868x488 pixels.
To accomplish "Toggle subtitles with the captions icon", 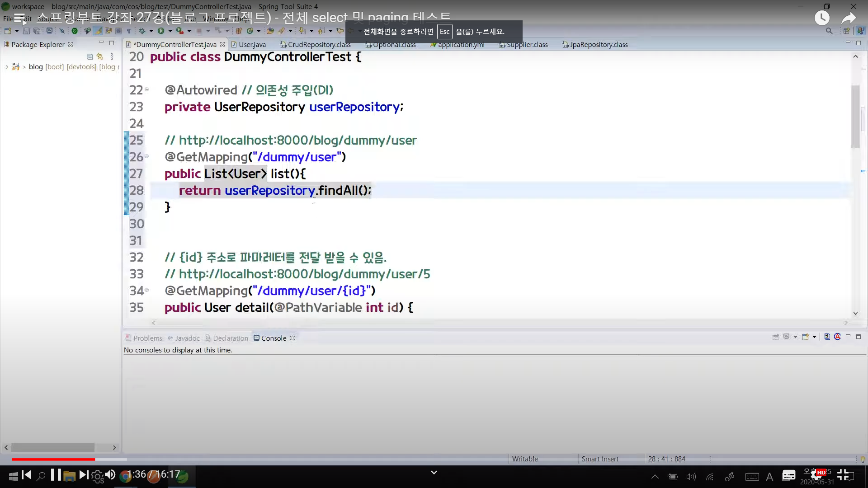I will point(788,475).
